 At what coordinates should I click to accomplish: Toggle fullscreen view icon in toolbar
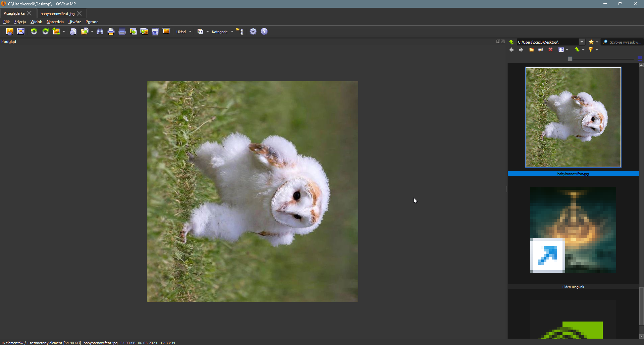21,32
